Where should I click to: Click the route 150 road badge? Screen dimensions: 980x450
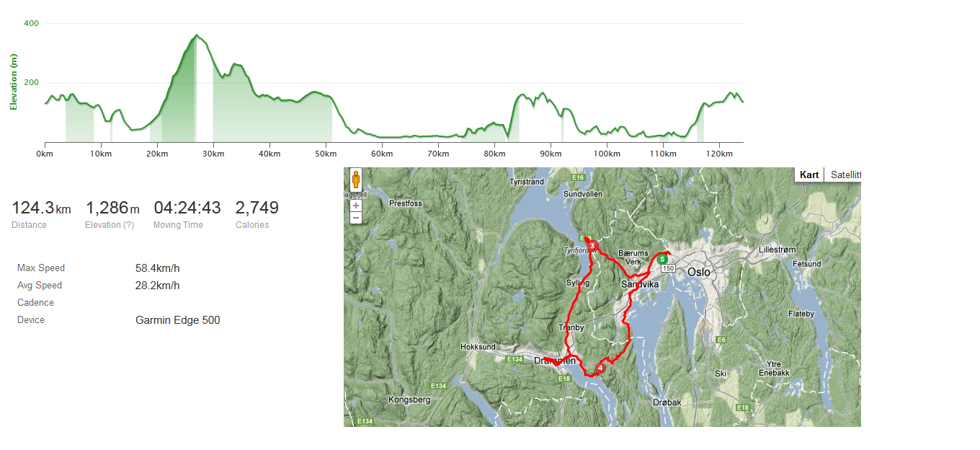click(x=669, y=269)
